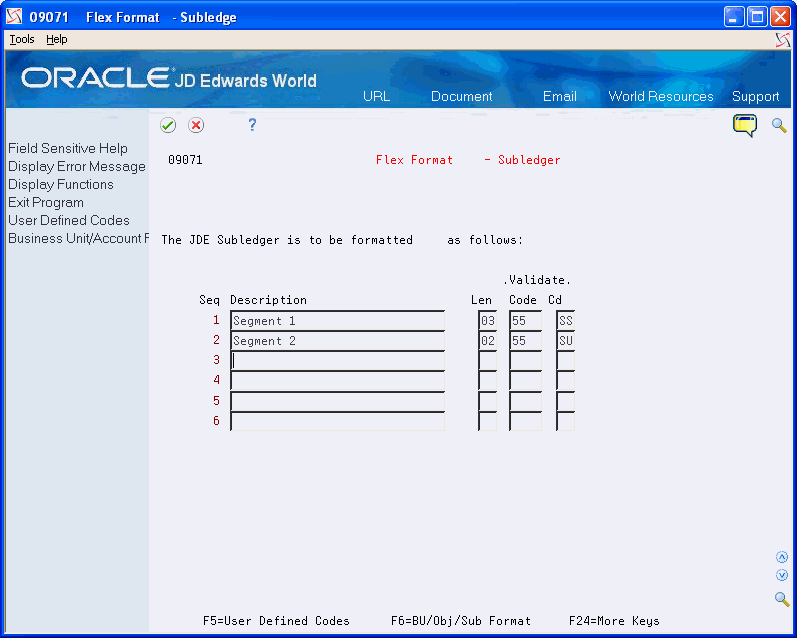The height and width of the screenshot is (638, 797).
Task: Minimize the Flex Format window
Action: [733, 17]
